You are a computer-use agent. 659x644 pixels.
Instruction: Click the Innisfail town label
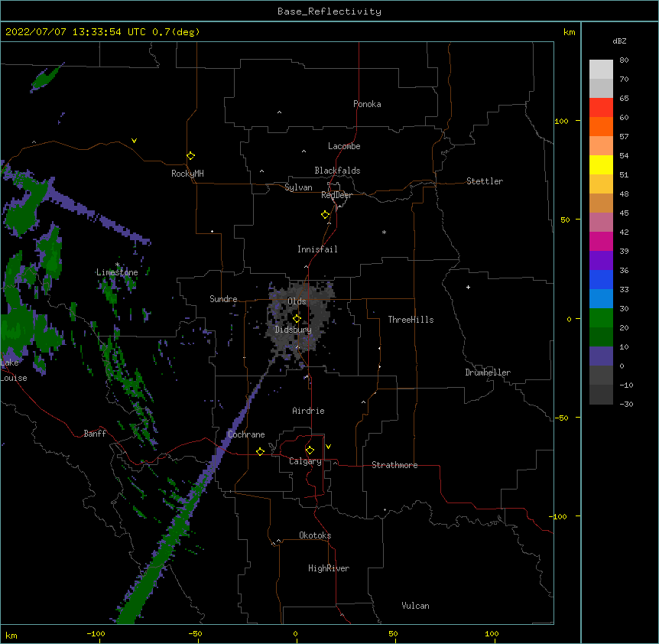click(x=317, y=249)
